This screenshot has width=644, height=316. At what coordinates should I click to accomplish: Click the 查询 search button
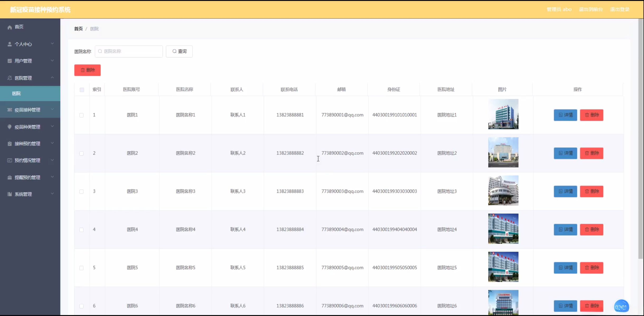pos(179,51)
